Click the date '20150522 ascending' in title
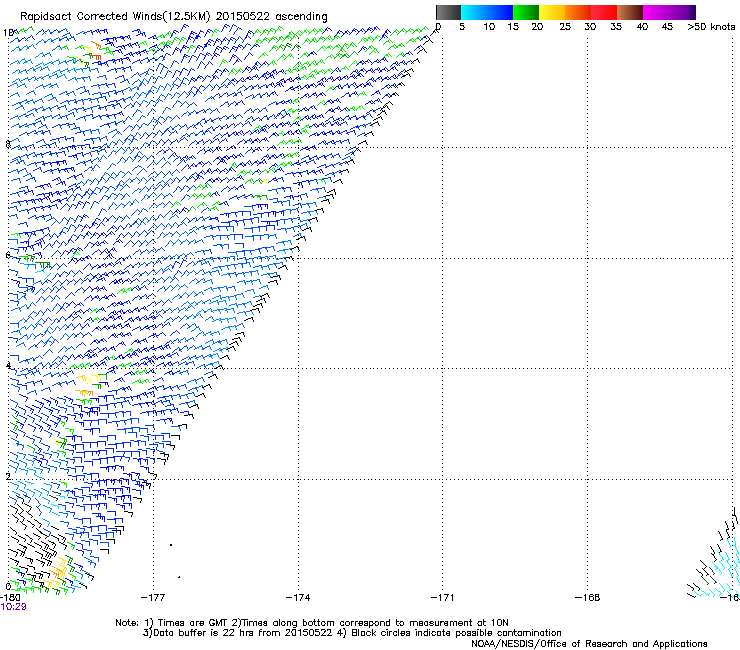Viewport: 740px width, 650px height. (272, 16)
